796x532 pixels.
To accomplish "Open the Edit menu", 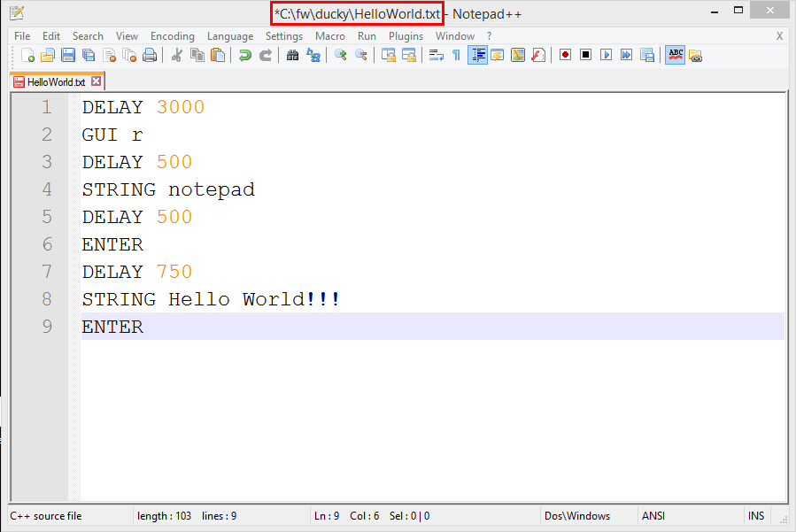I will 51,36.
